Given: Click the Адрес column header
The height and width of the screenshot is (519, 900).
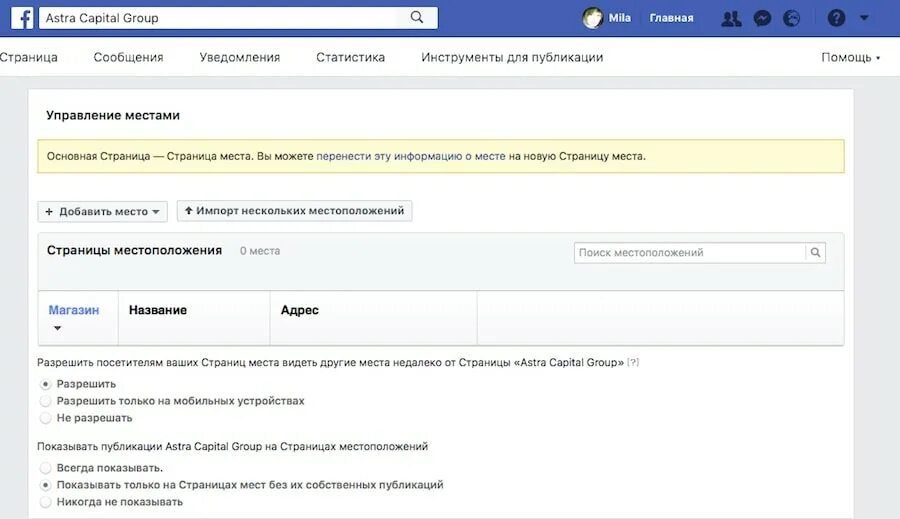Looking at the screenshot, I should pyautogui.click(x=300, y=310).
